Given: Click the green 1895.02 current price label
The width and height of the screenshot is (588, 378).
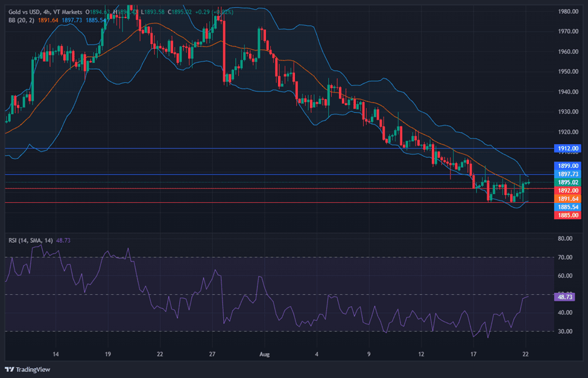Looking at the screenshot, I should point(567,182).
